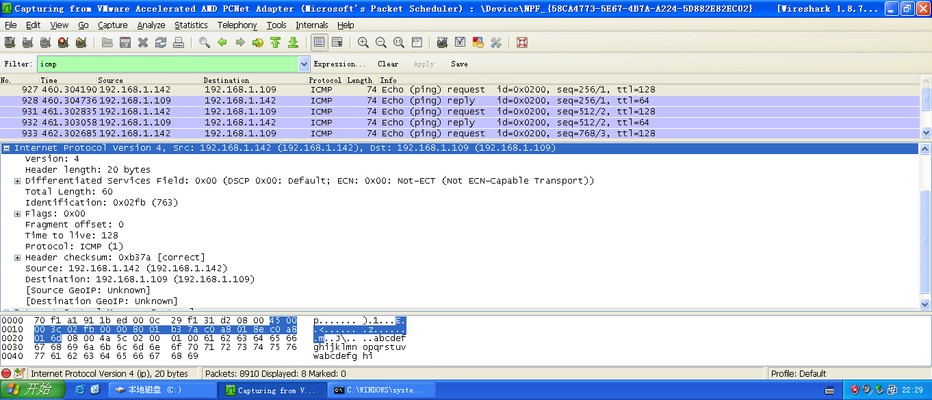Click the Find packet magnifier icon
The image size is (932, 400).
(x=204, y=43)
